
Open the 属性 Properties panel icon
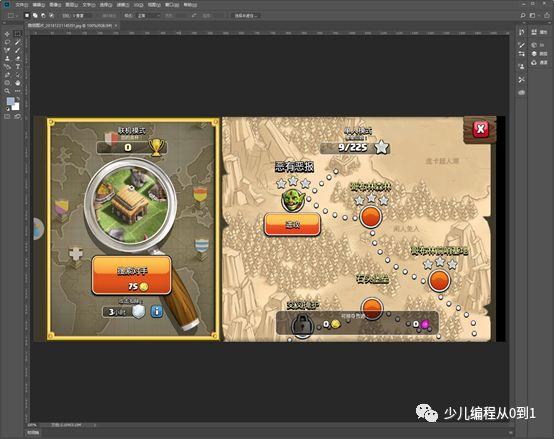pyautogui.click(x=539, y=32)
